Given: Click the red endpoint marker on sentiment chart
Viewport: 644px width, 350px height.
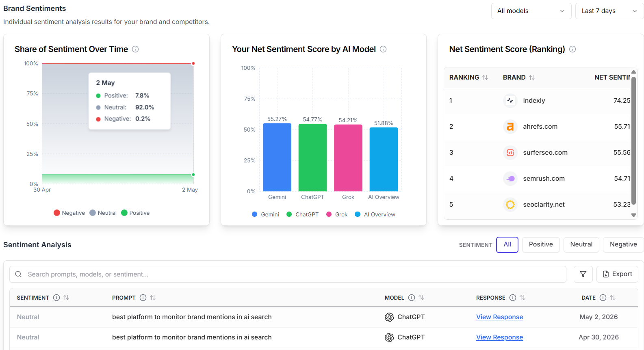Looking at the screenshot, I should 193,63.
